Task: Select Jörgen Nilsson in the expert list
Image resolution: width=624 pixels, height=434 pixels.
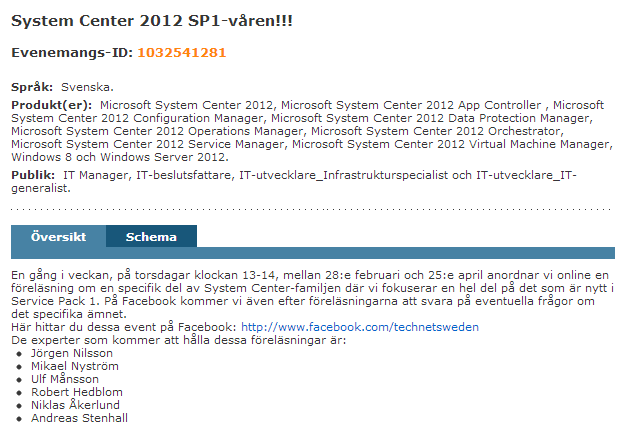Action: coord(72,353)
